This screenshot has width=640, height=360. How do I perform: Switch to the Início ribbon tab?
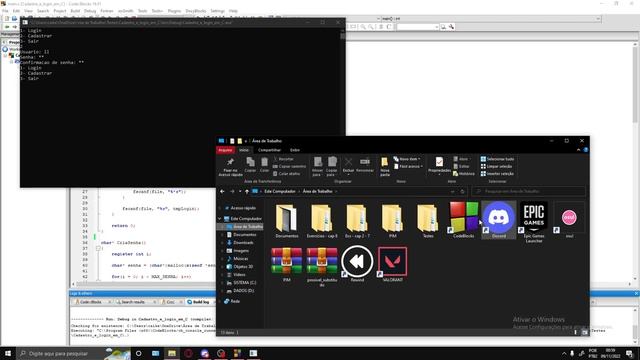(x=244, y=150)
